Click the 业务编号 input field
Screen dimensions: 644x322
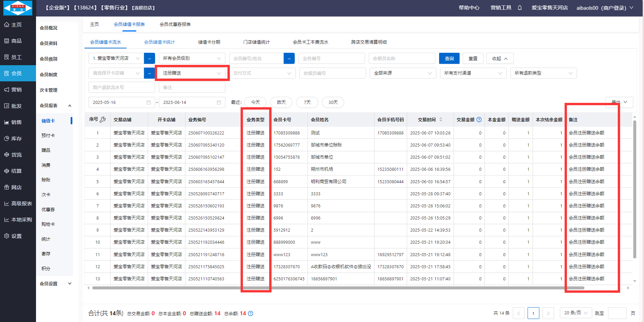tap(331, 58)
